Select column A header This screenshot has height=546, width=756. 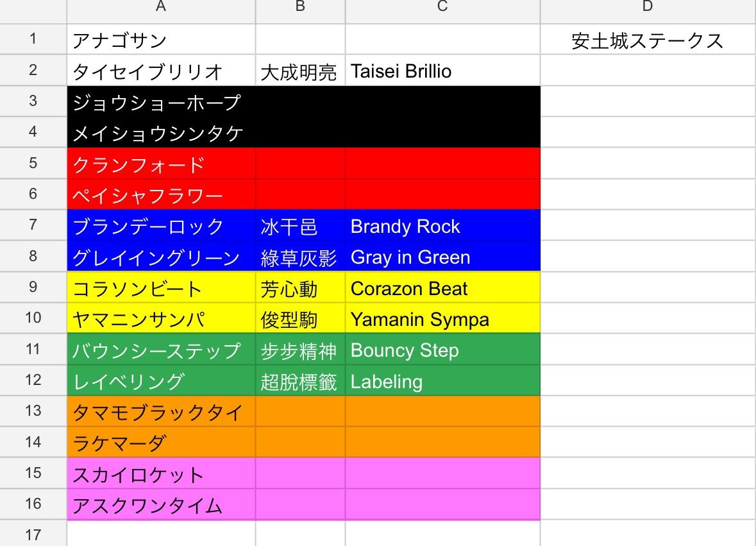(x=161, y=11)
